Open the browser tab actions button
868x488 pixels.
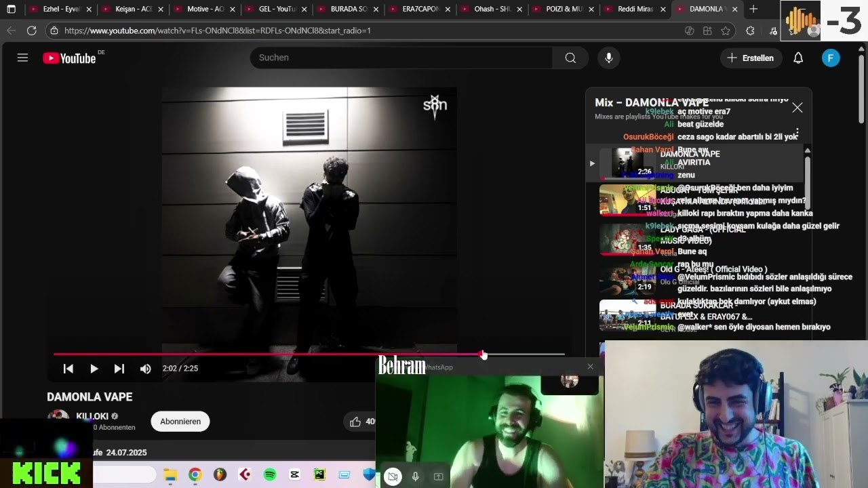(11, 9)
